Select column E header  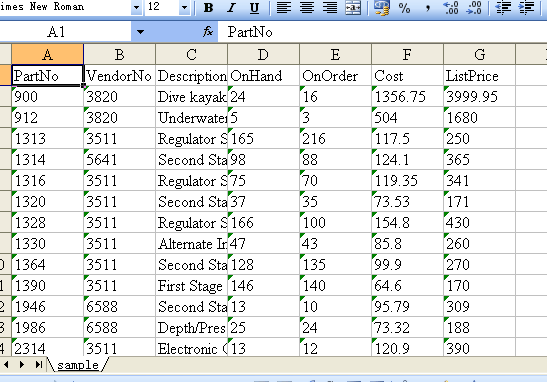335,54
